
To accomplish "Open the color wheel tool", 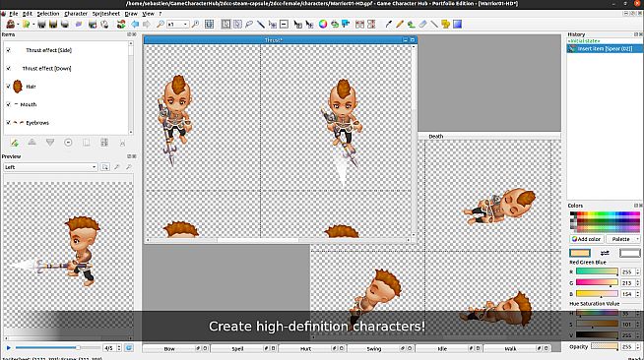I will (x=323, y=25).
